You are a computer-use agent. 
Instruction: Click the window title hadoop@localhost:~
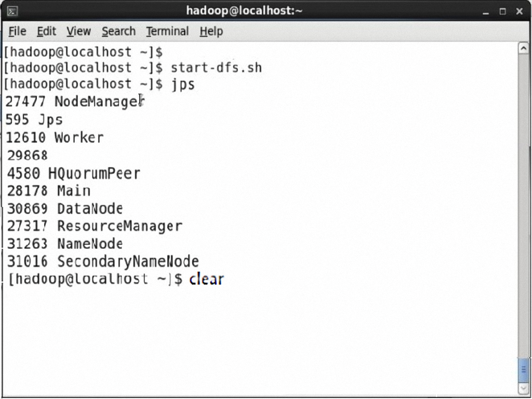[244, 11]
